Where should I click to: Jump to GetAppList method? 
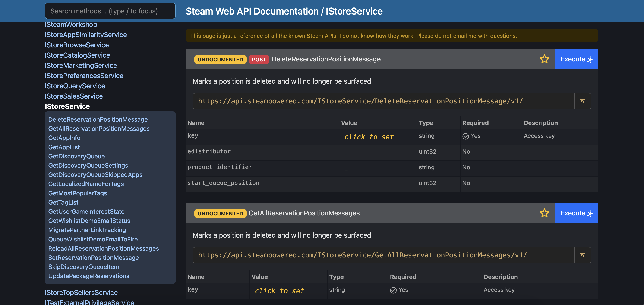coord(64,147)
